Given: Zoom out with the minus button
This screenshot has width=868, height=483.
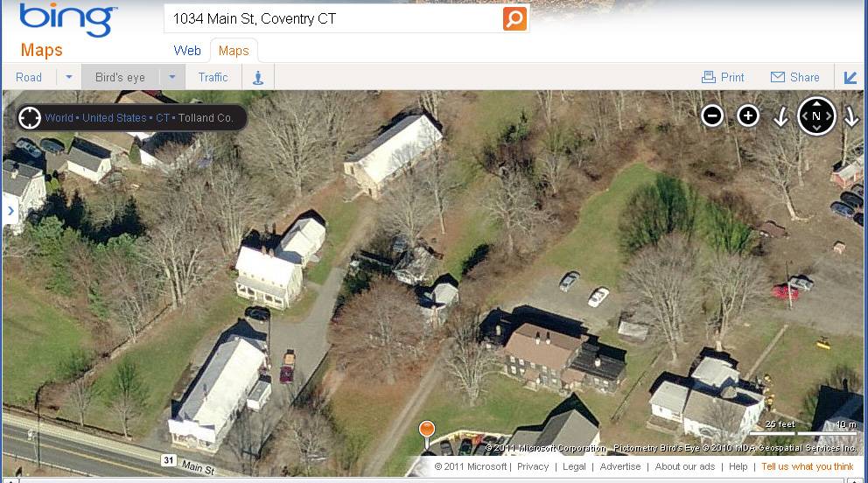Looking at the screenshot, I should pyautogui.click(x=712, y=116).
